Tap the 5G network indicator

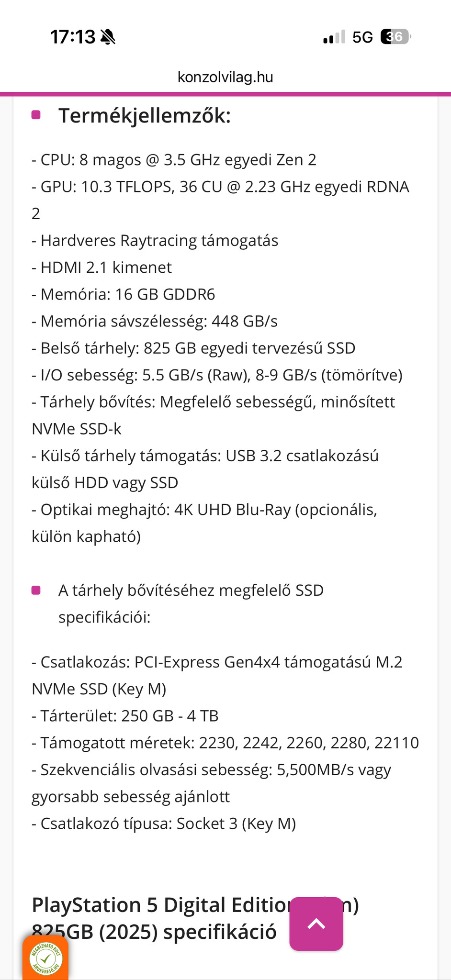pos(362,37)
